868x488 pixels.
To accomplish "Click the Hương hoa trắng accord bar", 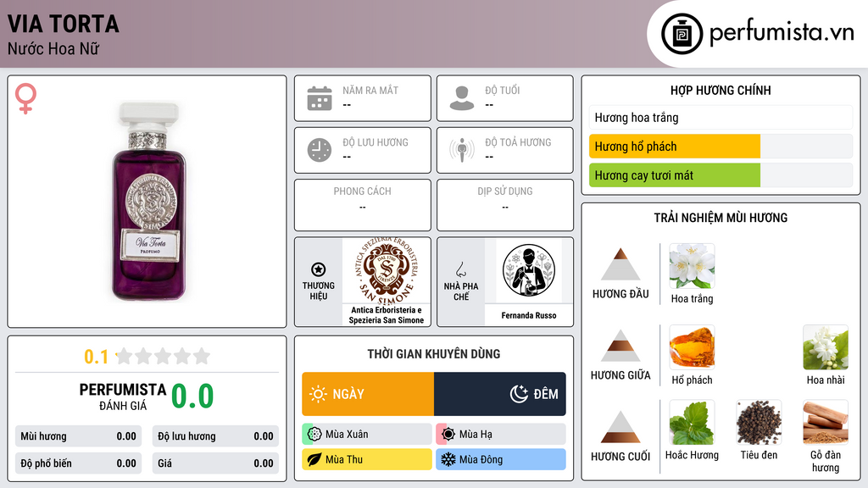I will [x=721, y=117].
